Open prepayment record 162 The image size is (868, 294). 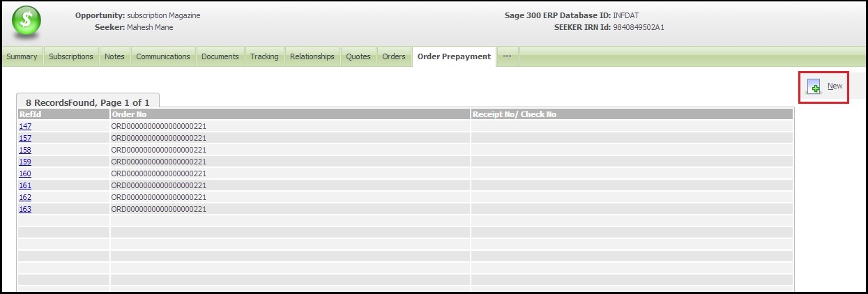click(x=25, y=197)
